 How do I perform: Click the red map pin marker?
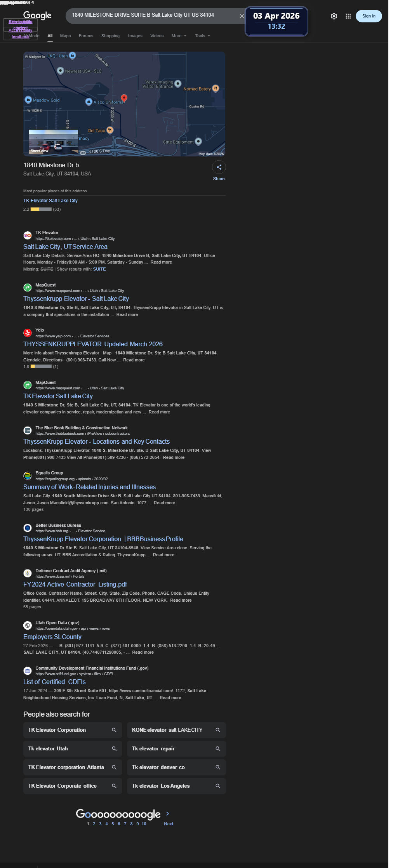point(124,98)
